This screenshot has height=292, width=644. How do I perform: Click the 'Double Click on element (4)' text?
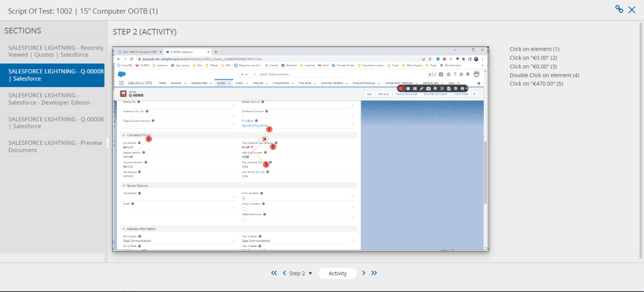point(545,75)
